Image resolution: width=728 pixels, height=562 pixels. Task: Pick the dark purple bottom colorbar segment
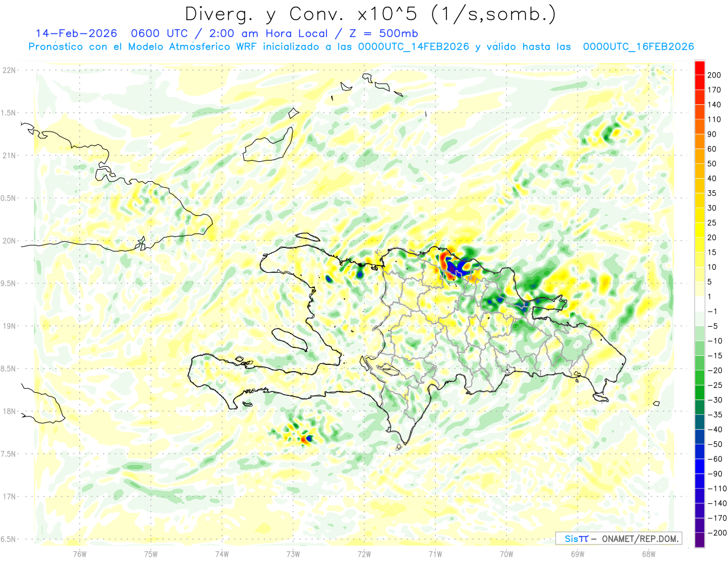700,540
